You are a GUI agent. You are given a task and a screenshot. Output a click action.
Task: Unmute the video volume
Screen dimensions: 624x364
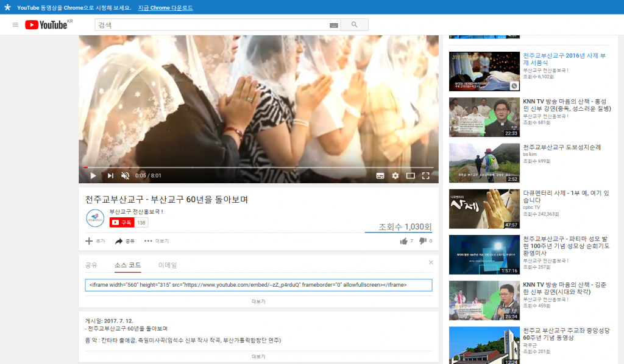pyautogui.click(x=125, y=175)
